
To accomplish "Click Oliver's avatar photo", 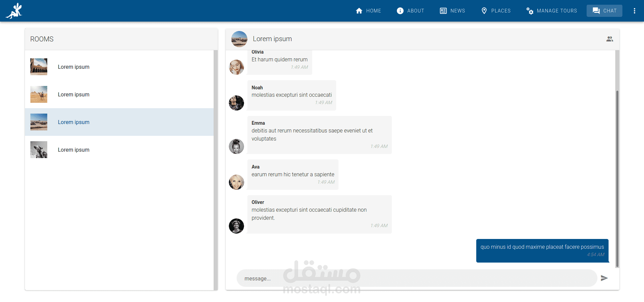I will (x=236, y=226).
